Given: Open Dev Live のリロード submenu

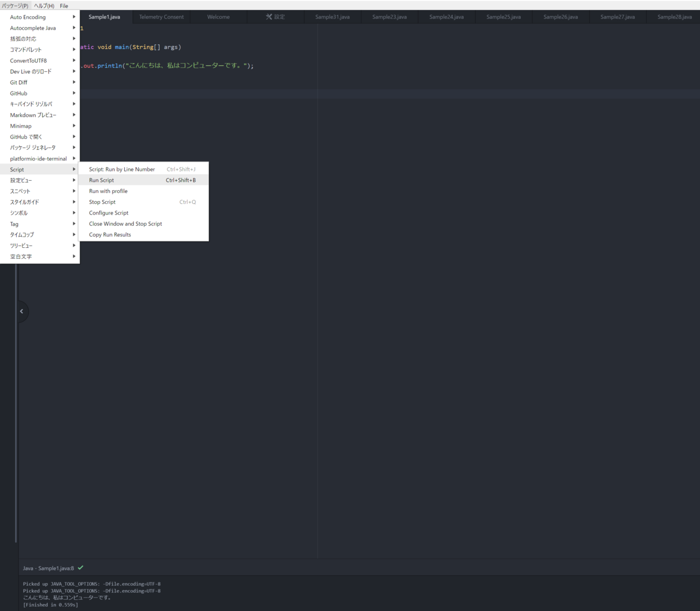Looking at the screenshot, I should click(40, 71).
